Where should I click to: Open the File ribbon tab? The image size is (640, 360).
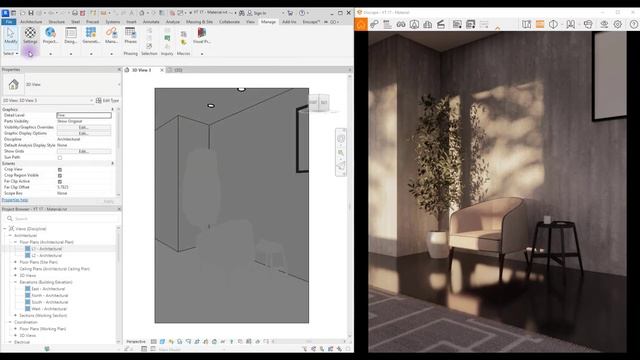coord(9,22)
